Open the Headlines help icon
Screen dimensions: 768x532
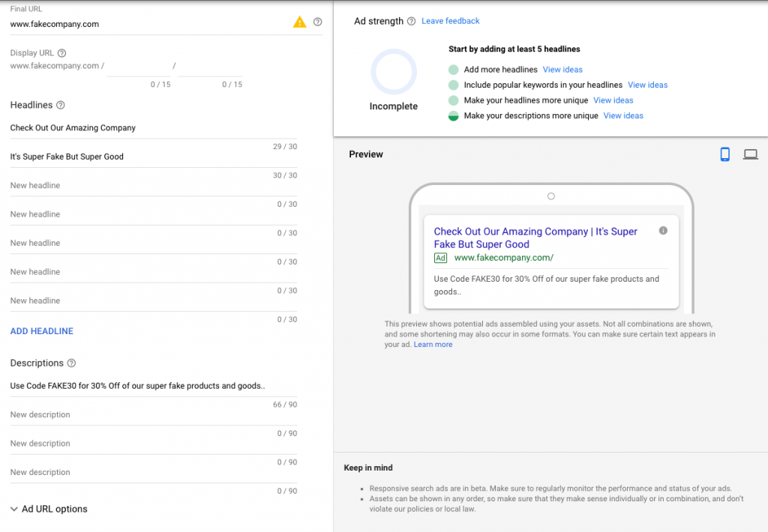[x=60, y=105]
